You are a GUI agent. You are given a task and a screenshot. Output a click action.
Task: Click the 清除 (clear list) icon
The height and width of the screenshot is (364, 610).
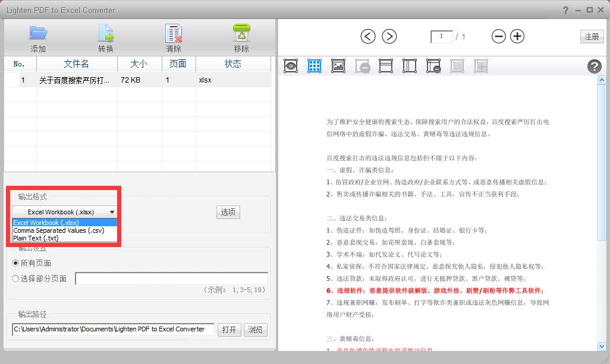[174, 33]
